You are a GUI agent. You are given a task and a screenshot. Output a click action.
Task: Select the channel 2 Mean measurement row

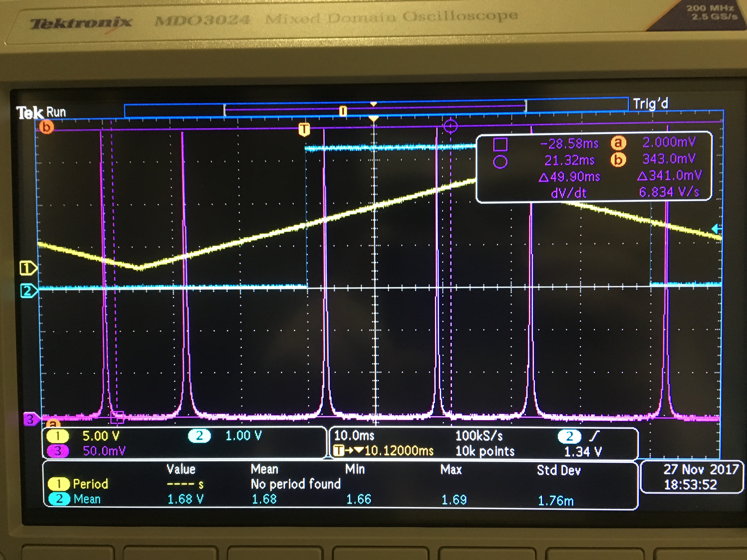pyautogui.click(x=87, y=499)
